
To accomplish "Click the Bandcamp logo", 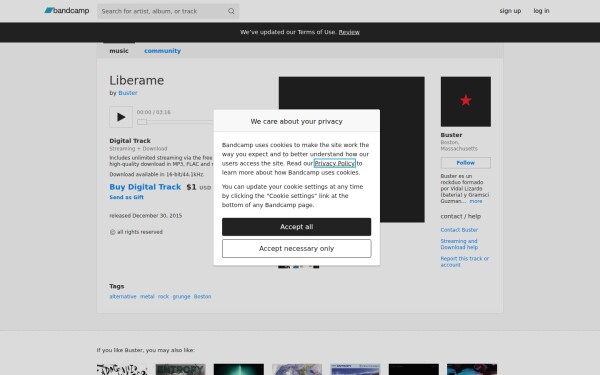I will point(67,11).
